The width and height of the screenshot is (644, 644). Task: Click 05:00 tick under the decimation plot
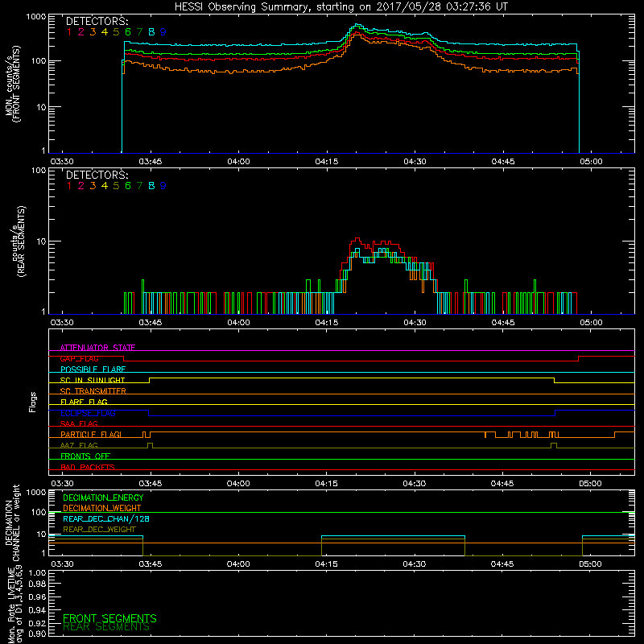coord(590,564)
